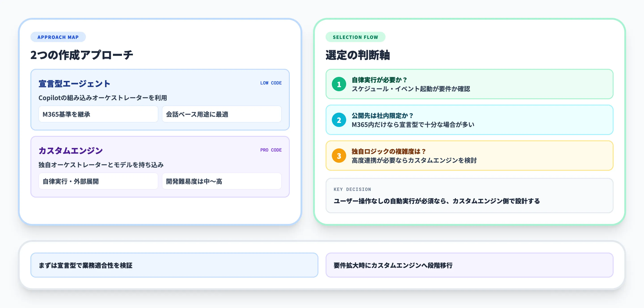
Task: Click the KEY DECISION label
Action: [x=352, y=189]
